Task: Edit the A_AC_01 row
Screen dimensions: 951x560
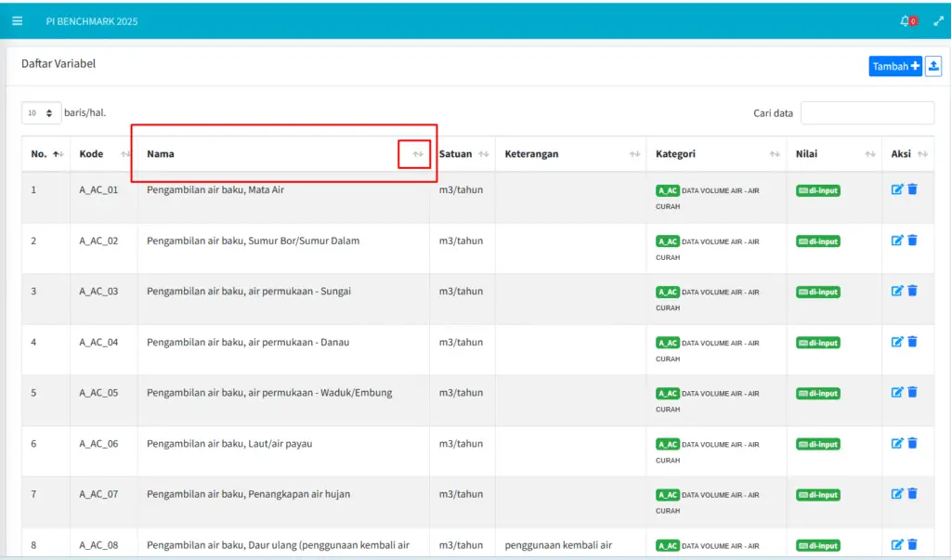Action: 897,189
